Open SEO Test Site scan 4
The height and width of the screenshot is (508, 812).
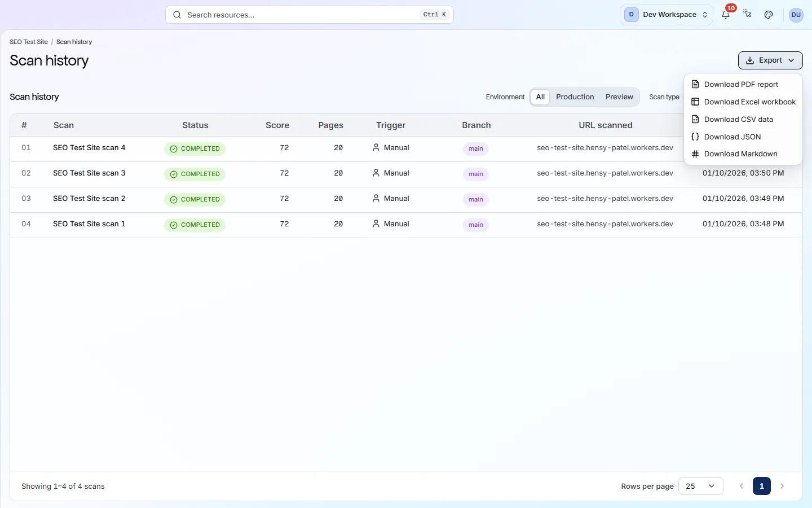[89, 148]
